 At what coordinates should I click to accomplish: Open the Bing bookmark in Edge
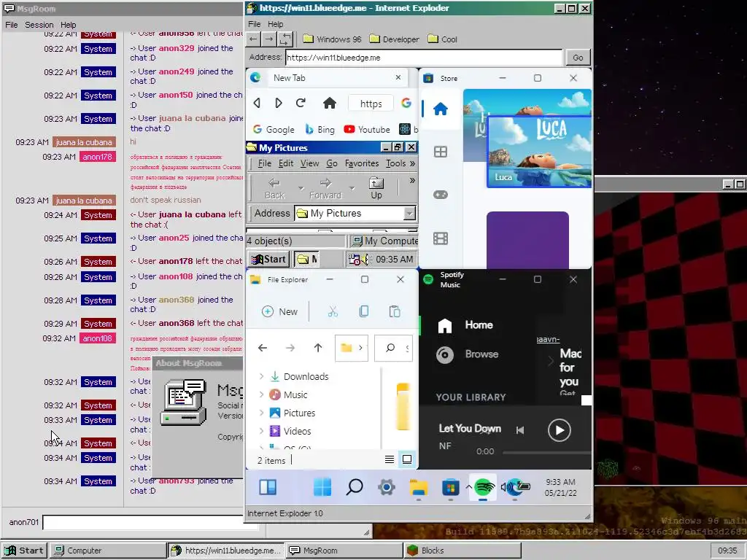[320, 130]
